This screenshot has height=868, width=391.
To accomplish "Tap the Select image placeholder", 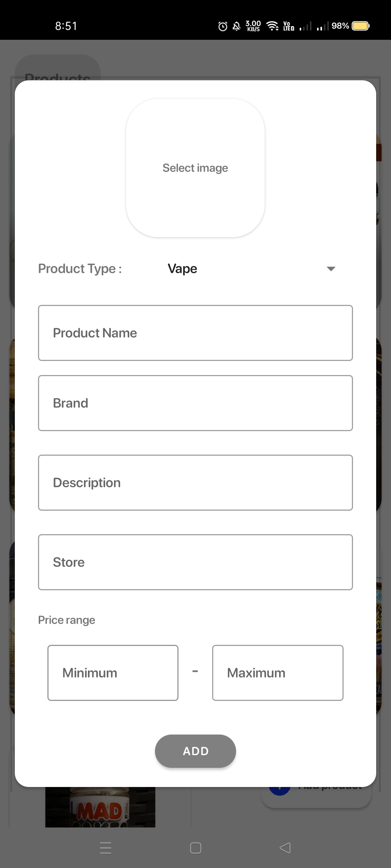I will click(195, 168).
